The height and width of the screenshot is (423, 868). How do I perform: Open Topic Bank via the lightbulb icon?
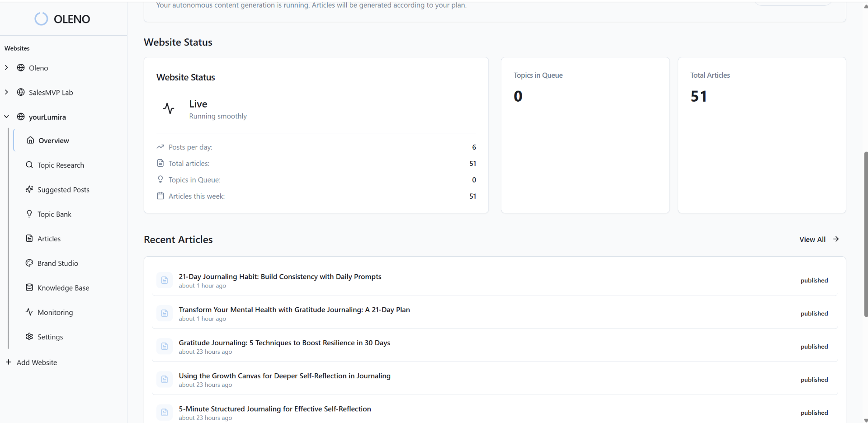[x=29, y=214]
